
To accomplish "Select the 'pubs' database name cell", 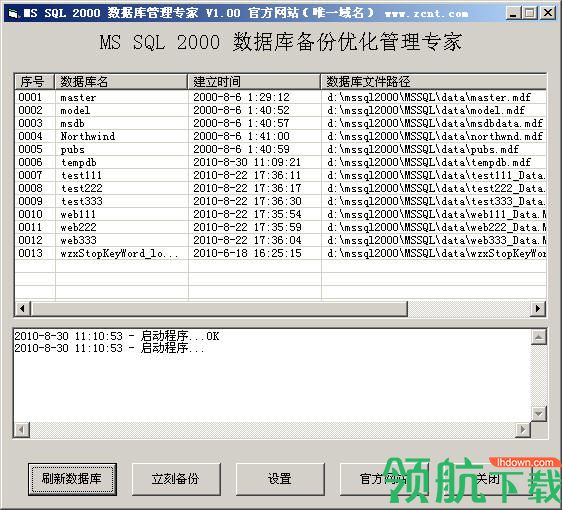I will (x=72, y=149).
